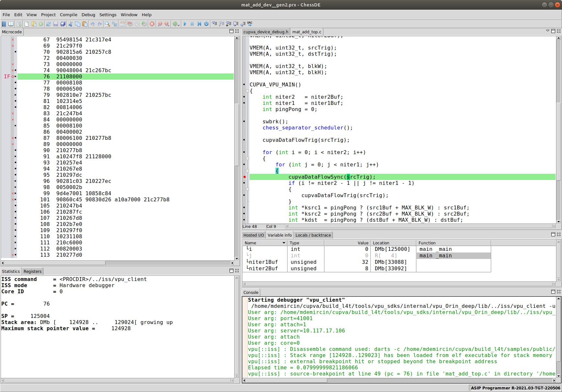Click the blue power button icon
This screenshot has width=562, height=392.
pyautogui.click(x=206, y=24)
